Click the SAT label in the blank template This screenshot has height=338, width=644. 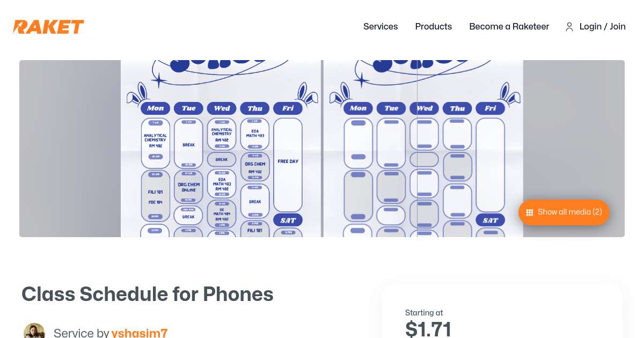[x=491, y=221]
